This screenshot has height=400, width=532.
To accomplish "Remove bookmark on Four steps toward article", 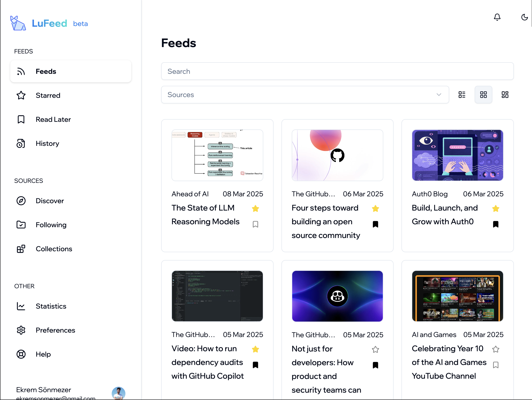I will pyautogui.click(x=375, y=224).
